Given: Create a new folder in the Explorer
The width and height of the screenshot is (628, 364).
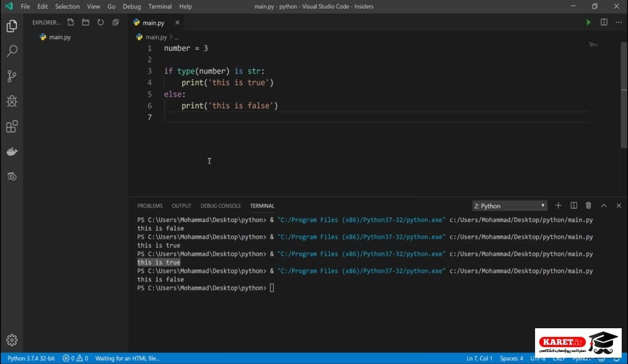Looking at the screenshot, I should pyautogui.click(x=85, y=23).
